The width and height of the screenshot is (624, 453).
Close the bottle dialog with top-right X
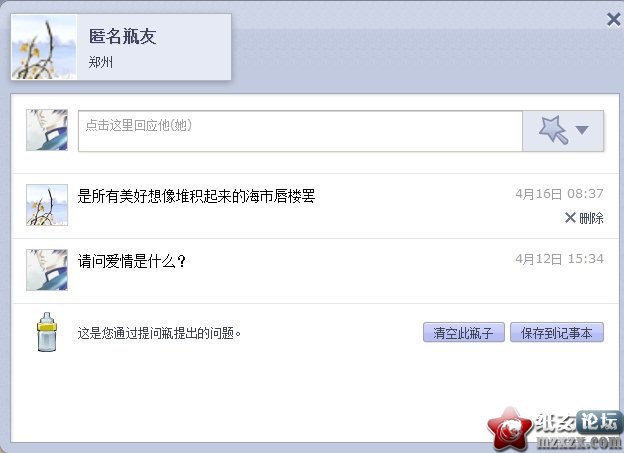614,19
